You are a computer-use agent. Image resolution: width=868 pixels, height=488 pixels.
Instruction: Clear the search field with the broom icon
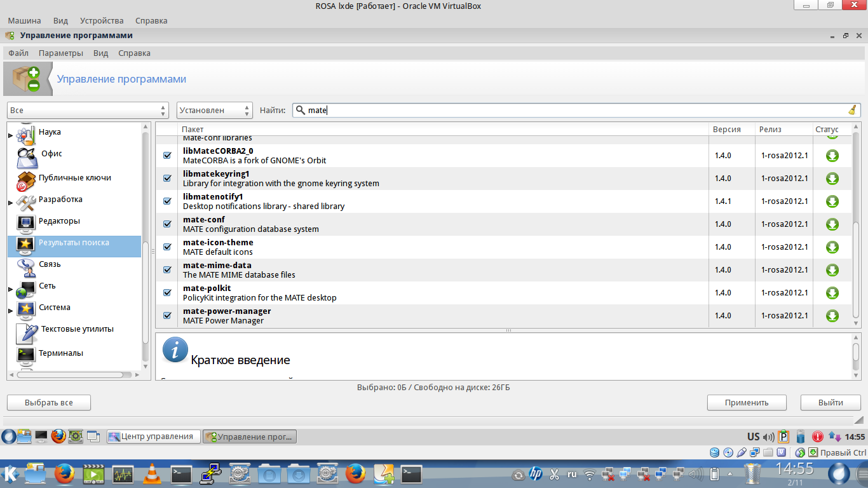click(x=852, y=110)
